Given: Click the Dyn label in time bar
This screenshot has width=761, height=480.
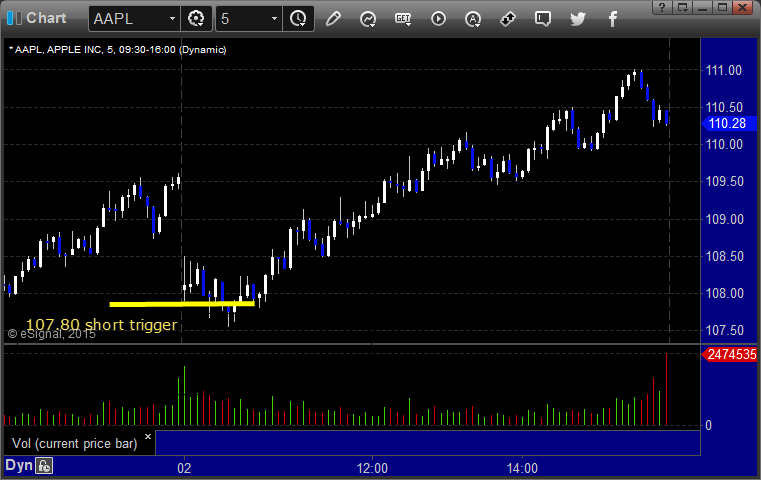Looking at the screenshot, I should point(19,465).
